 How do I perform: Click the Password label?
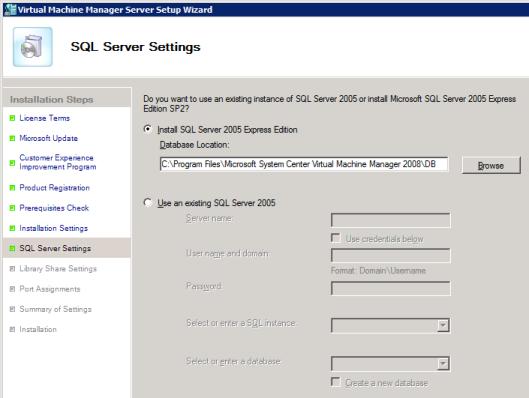pyautogui.click(x=204, y=286)
